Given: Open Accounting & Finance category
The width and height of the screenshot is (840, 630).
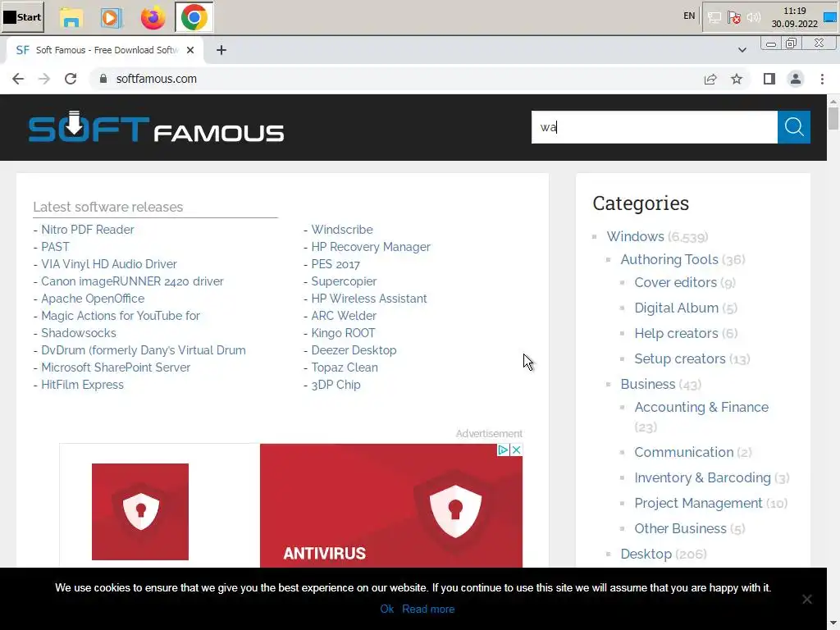Looking at the screenshot, I should coord(701,407).
